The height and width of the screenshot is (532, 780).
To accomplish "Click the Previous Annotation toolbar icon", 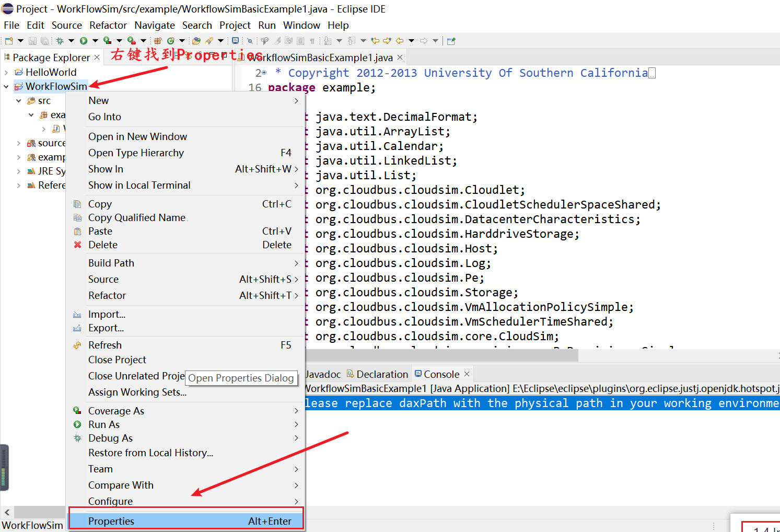I will [x=351, y=41].
